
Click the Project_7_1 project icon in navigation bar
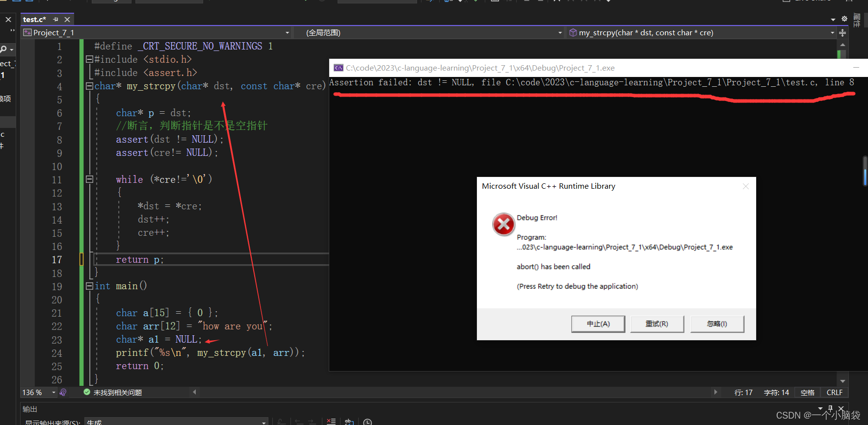point(27,33)
